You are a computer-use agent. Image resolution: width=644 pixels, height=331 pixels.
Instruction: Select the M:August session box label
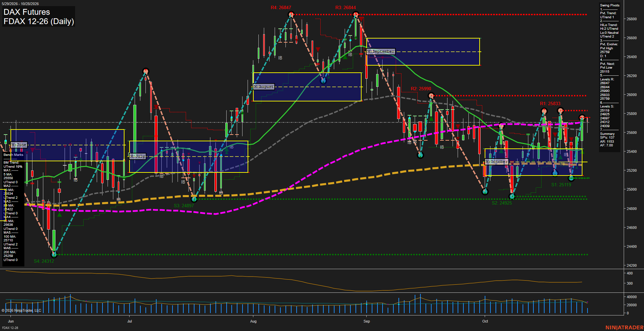click(x=263, y=87)
